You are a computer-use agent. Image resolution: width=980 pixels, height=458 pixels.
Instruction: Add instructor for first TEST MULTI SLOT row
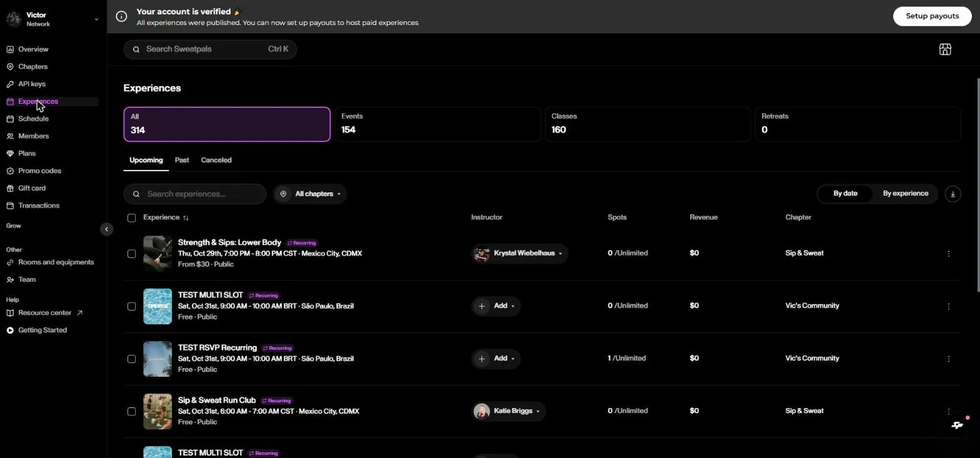coord(496,306)
